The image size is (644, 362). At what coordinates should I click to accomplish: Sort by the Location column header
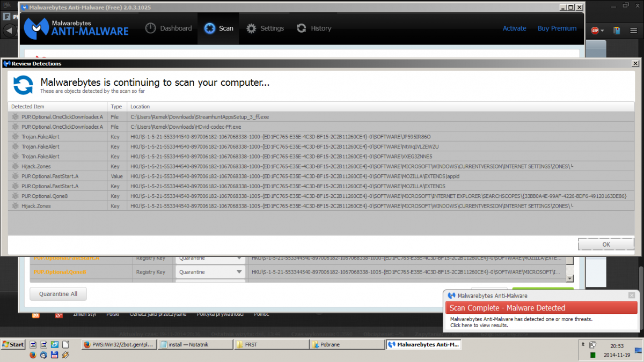click(380, 107)
